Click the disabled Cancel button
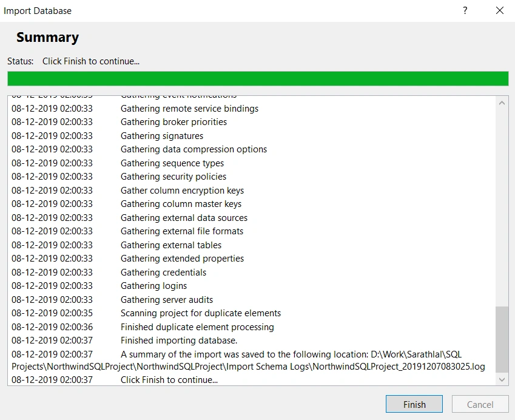The height and width of the screenshot is (420, 515). click(x=480, y=404)
